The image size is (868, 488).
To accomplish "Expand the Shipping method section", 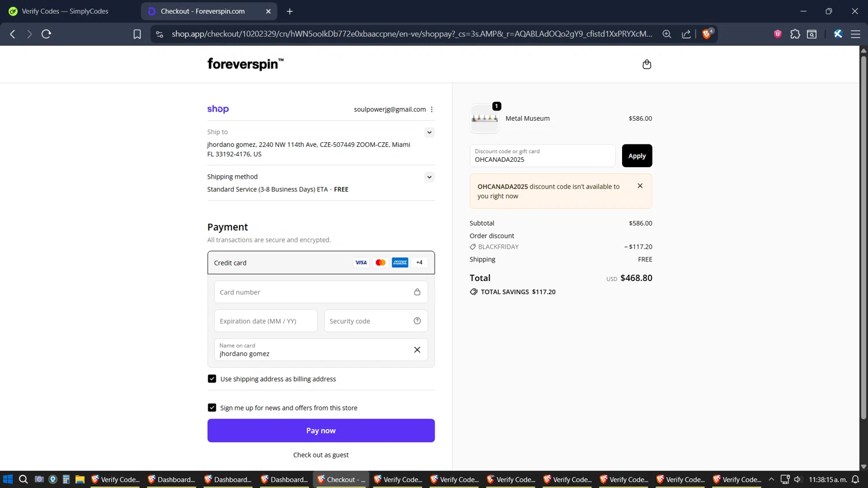I will [x=429, y=177].
